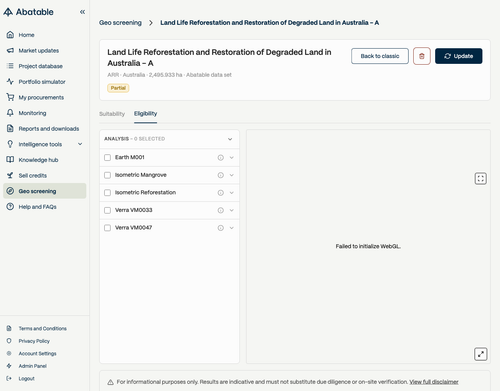Click the map expand arrows icon
500x391 pixels.
pyautogui.click(x=481, y=354)
